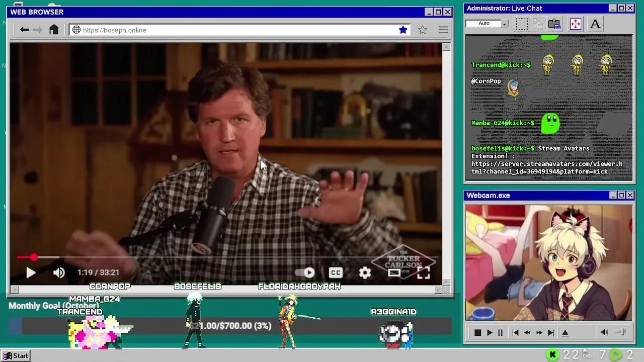Image resolution: width=644 pixels, height=362 pixels.
Task: Click the green Rumble play icon in taskbar
Action: (x=615, y=355)
